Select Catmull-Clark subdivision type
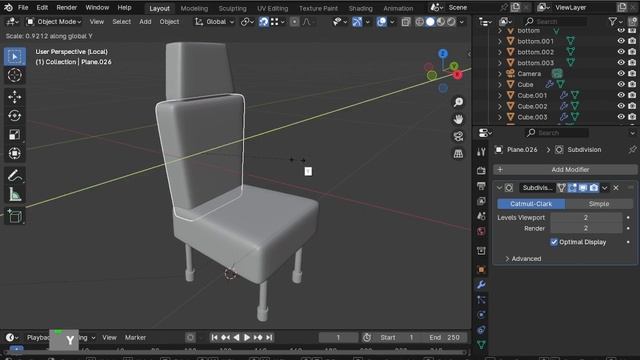Viewport: 640px width, 360px height. pos(531,204)
